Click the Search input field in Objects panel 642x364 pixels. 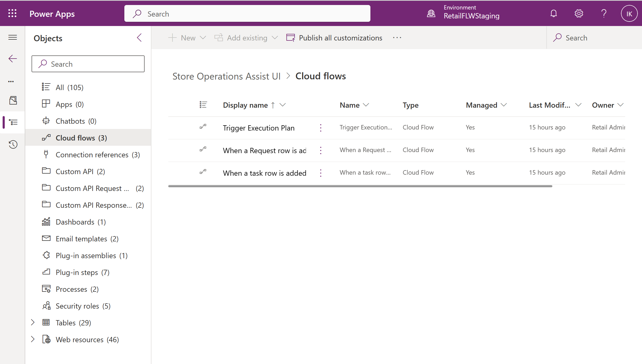point(88,64)
